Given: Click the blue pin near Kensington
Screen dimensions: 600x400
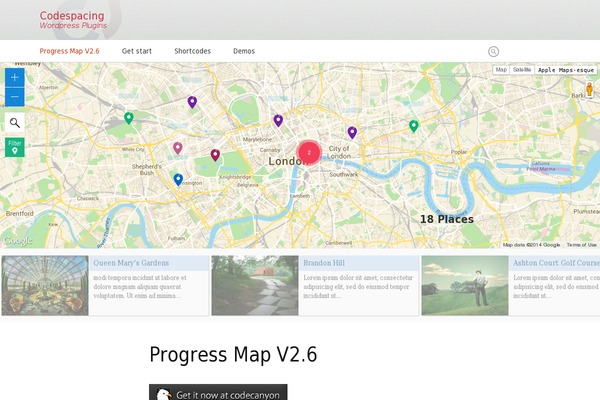Looking at the screenshot, I should tap(178, 180).
